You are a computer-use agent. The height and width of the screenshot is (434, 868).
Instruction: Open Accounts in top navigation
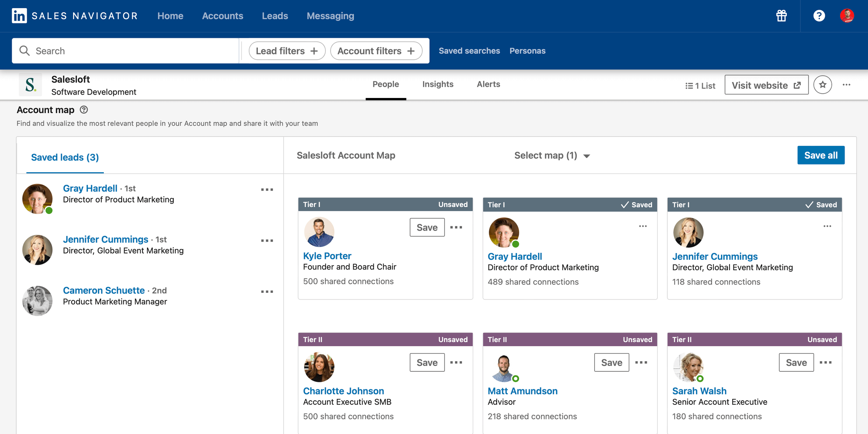(x=222, y=16)
